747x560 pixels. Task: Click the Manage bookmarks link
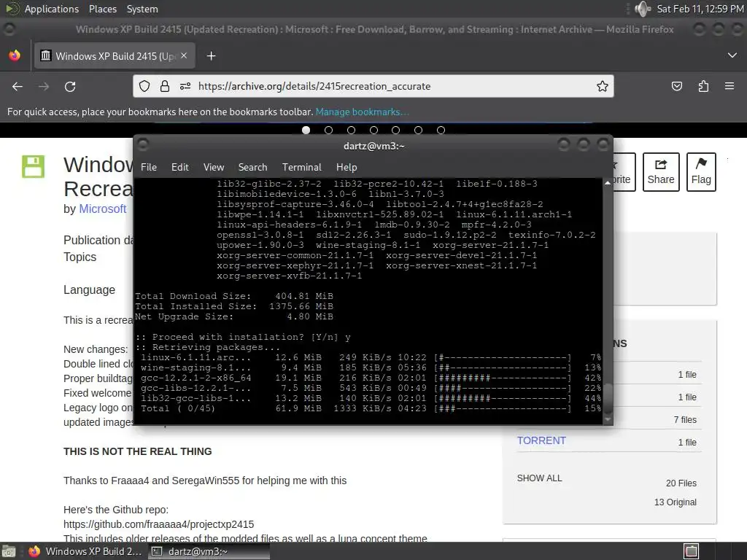pos(362,112)
